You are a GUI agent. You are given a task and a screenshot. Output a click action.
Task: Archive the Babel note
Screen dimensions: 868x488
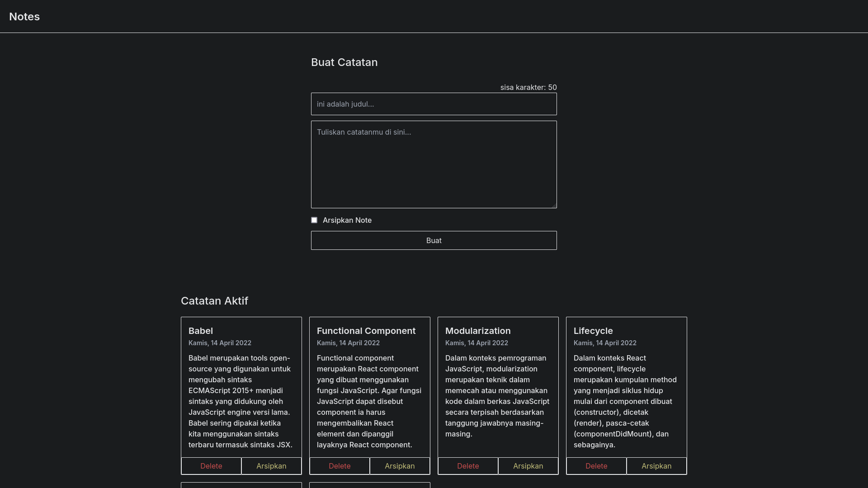point(271,466)
